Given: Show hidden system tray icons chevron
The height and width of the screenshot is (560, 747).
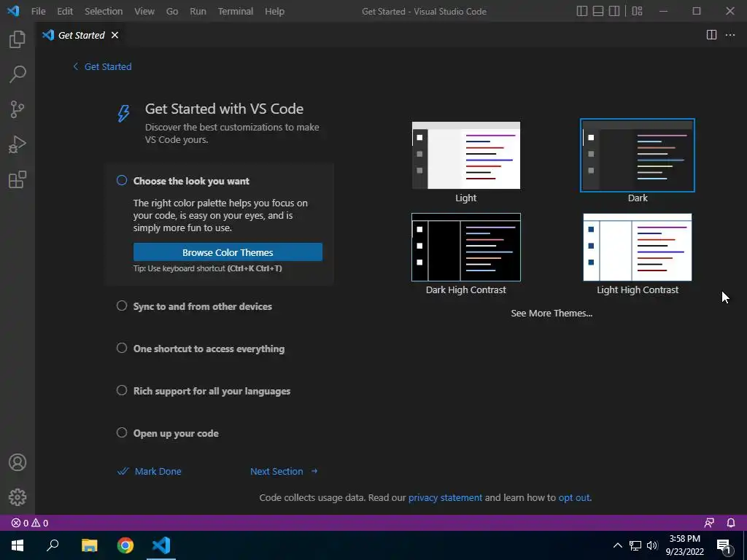Looking at the screenshot, I should click(617, 545).
